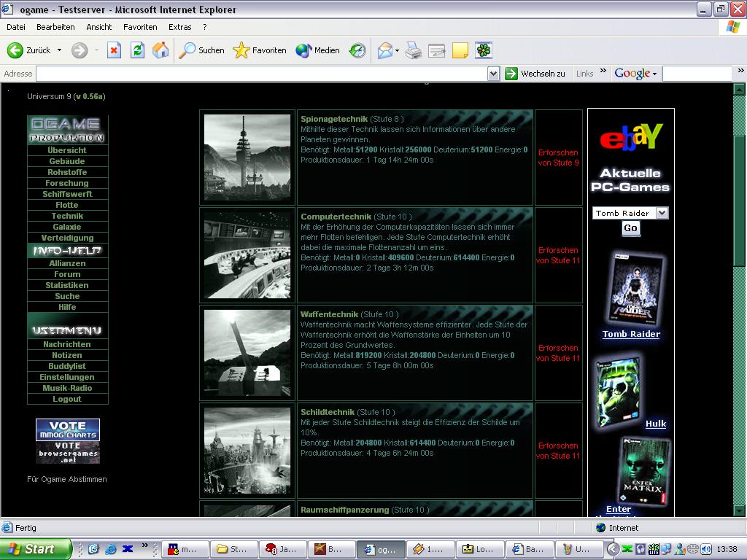Open Suchen search pane
Image resolution: width=747 pixels, height=560 pixels.
pos(201,50)
